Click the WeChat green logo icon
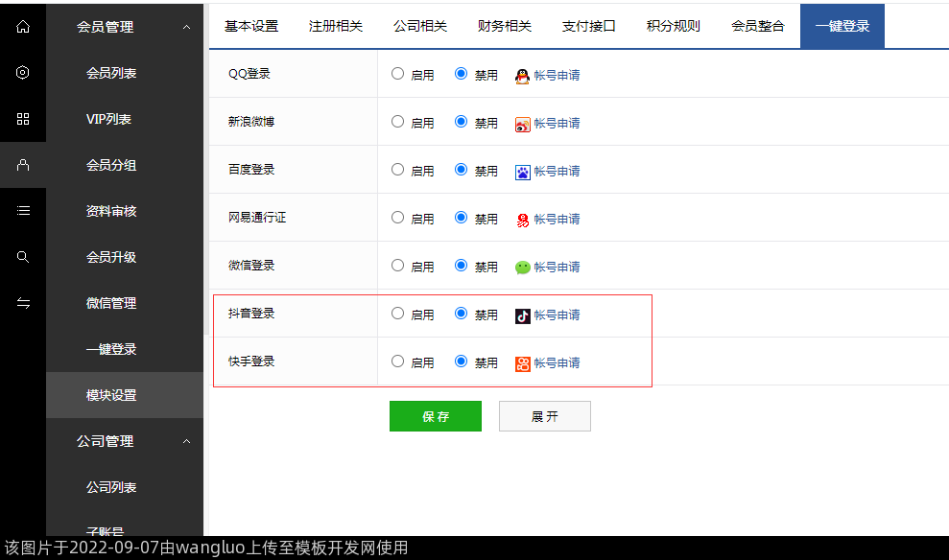Screen dimensions: 949x560 (522, 268)
